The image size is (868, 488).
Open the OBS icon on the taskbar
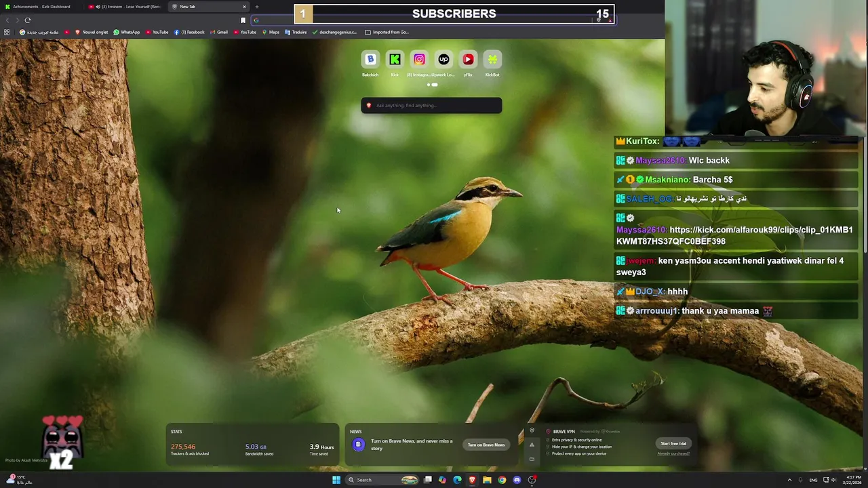click(532, 480)
